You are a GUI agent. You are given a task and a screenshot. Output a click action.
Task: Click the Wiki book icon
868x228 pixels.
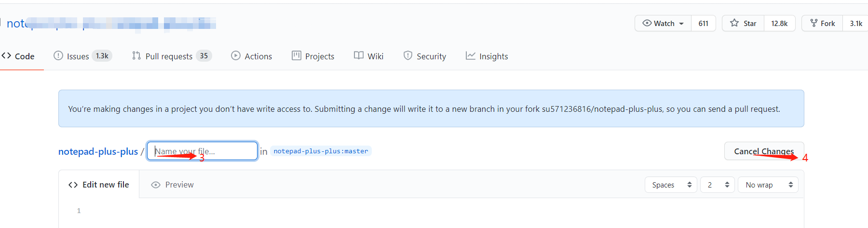359,56
